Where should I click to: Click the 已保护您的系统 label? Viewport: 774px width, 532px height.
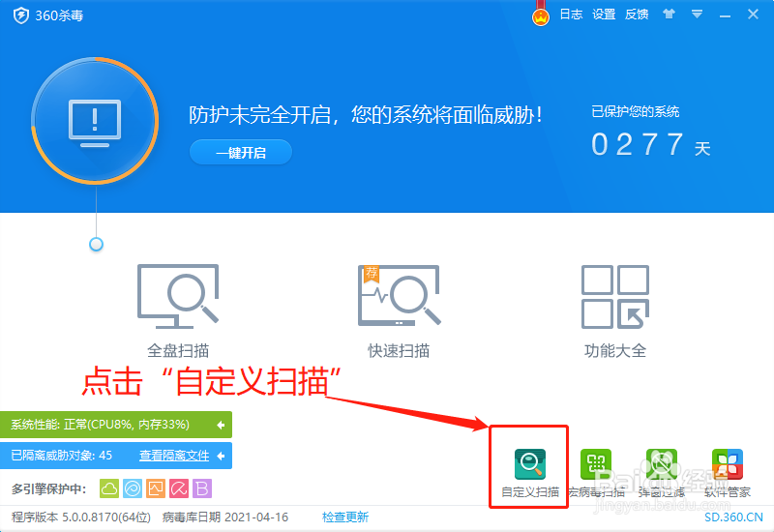[636, 111]
